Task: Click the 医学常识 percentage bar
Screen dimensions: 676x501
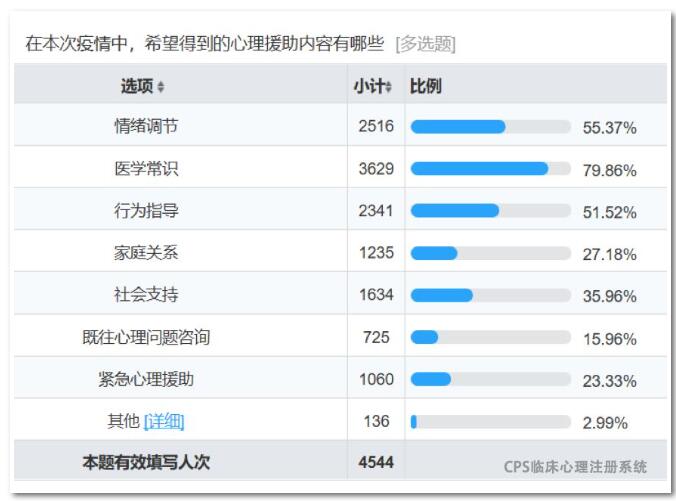Action: point(491,169)
